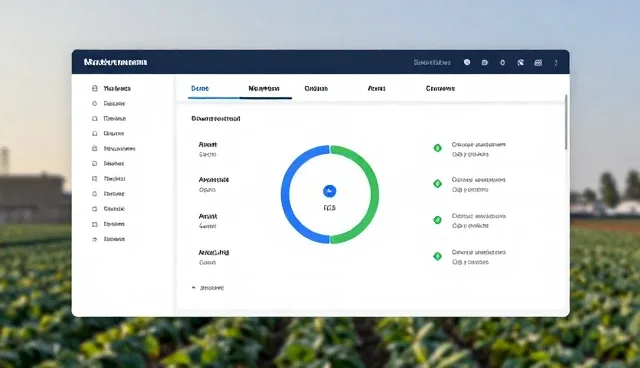
Task: Click the tenth sidebar entry's icon
Action: (x=95, y=224)
